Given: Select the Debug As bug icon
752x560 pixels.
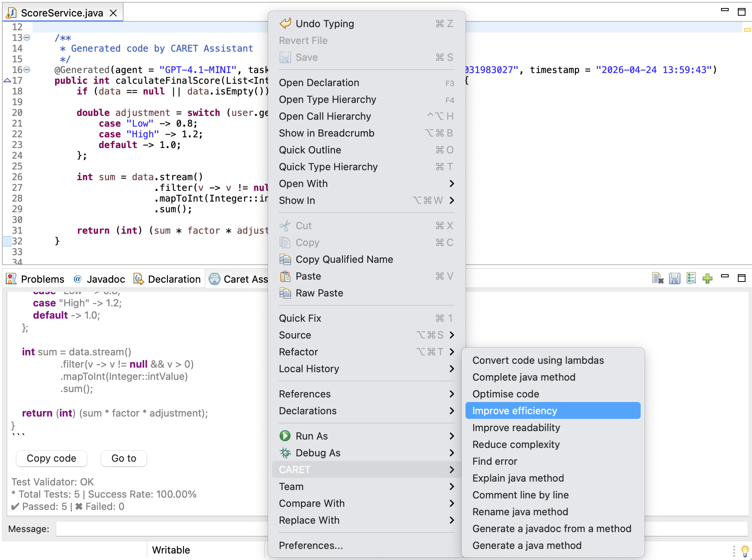Looking at the screenshot, I should [285, 453].
